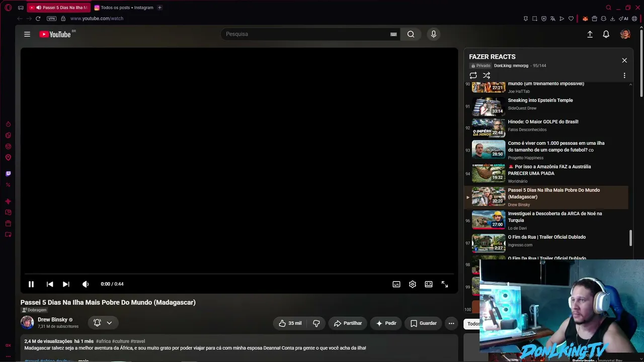
Task: Open YouTube notifications bell in the header
Action: pos(606,34)
